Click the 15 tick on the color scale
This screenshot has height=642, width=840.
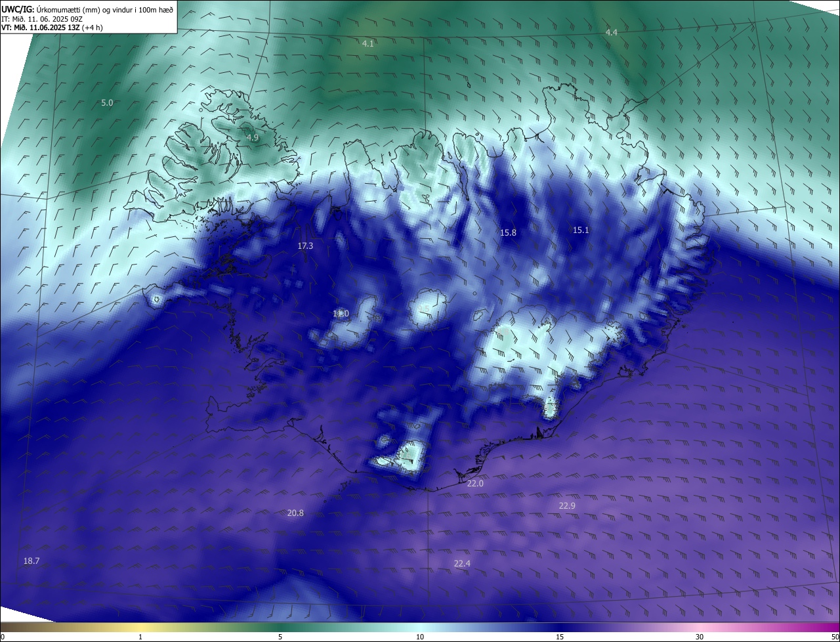coord(560,637)
